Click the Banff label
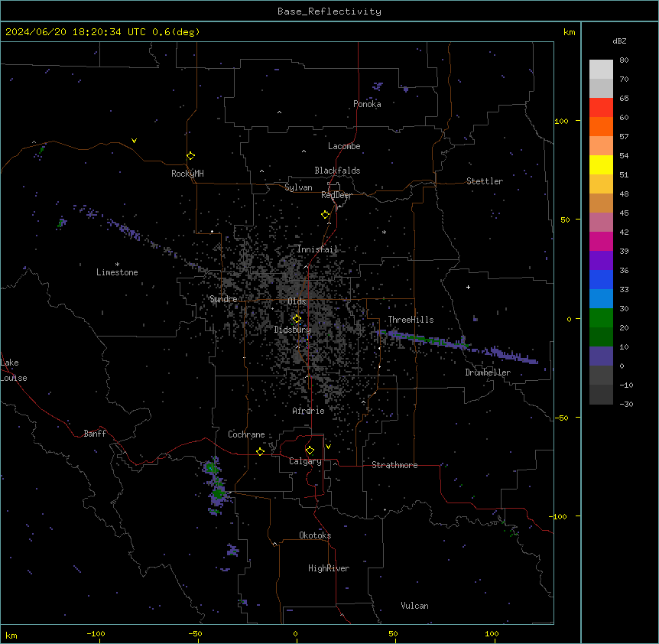The image size is (659, 644). coord(95,434)
